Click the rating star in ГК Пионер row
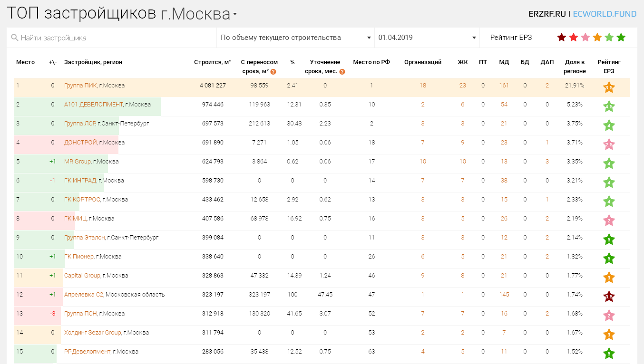Screen dimensions: 644x364 tap(609, 259)
